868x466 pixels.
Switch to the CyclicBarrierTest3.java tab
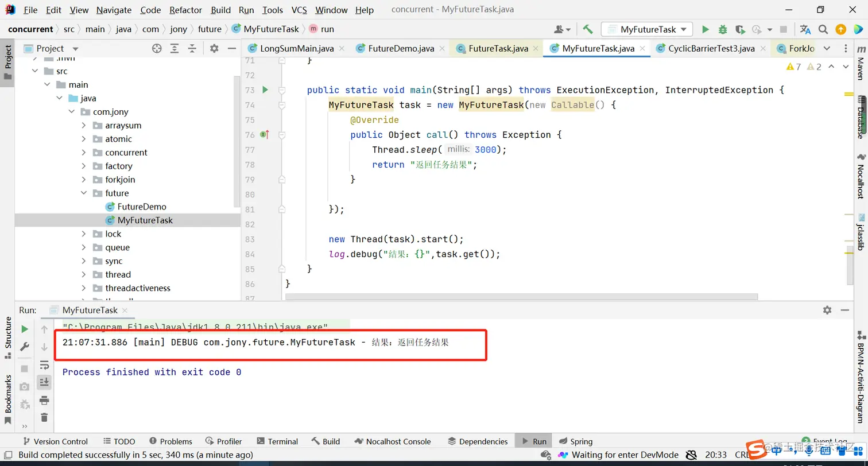point(712,49)
